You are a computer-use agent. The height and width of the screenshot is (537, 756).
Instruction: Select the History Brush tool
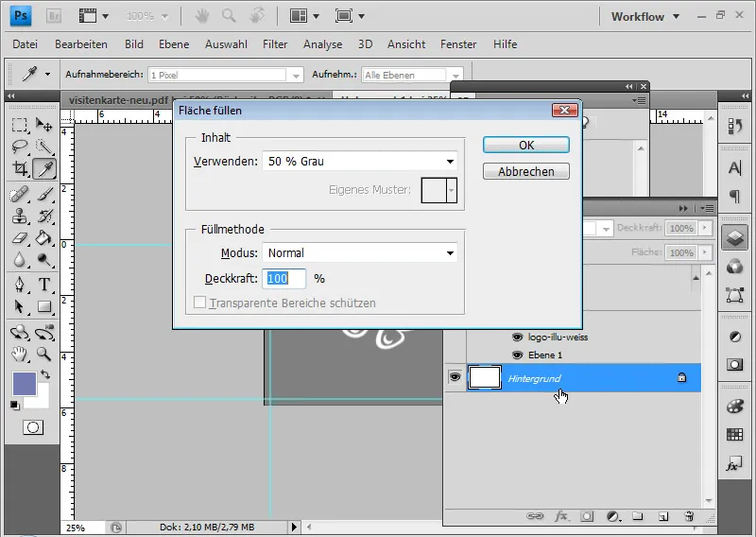coord(44,217)
